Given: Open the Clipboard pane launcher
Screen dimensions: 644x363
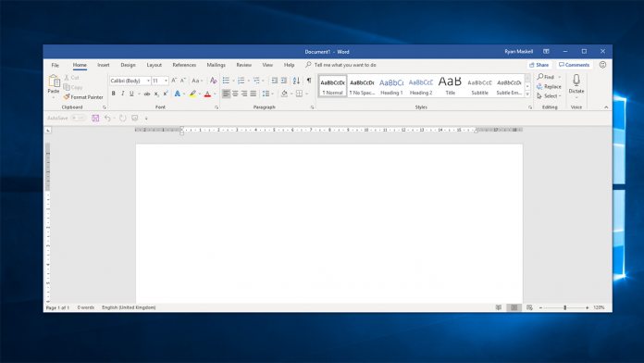Looking at the screenshot, I should tap(105, 107).
